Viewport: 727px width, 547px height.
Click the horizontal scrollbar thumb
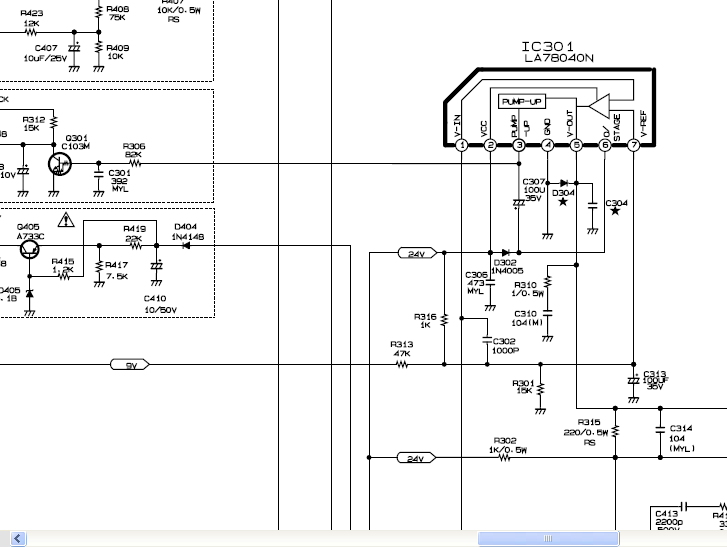coord(548,538)
